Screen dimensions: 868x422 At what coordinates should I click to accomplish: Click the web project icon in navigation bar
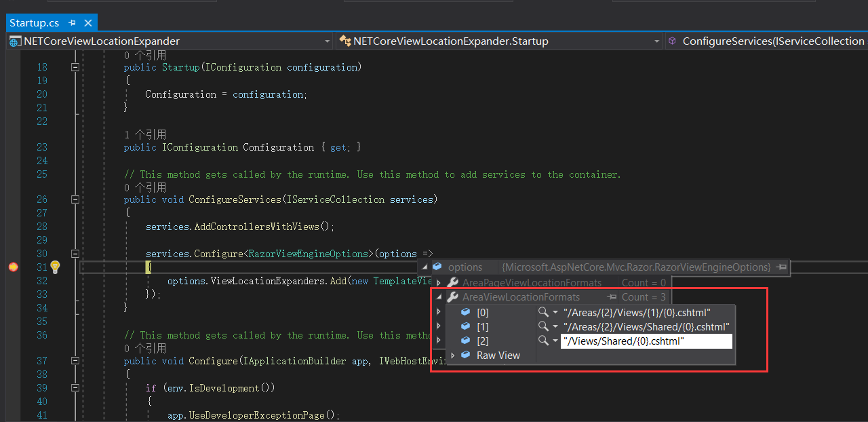click(x=15, y=41)
